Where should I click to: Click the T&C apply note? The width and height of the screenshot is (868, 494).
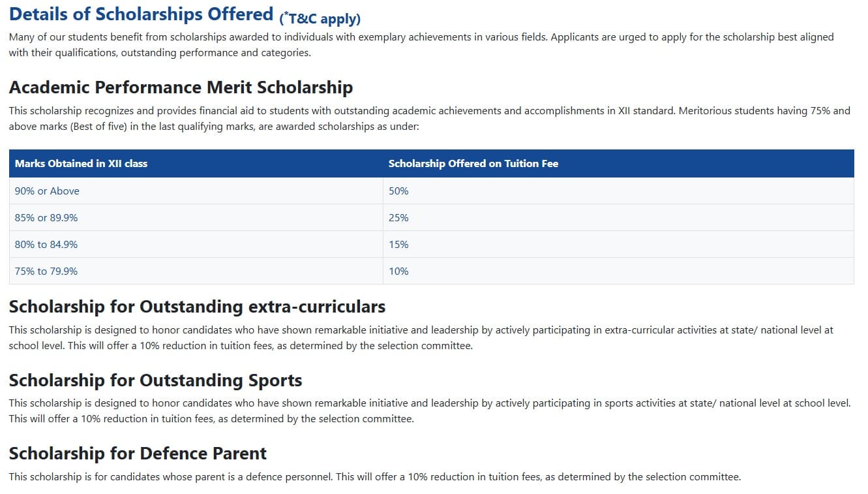click(320, 18)
